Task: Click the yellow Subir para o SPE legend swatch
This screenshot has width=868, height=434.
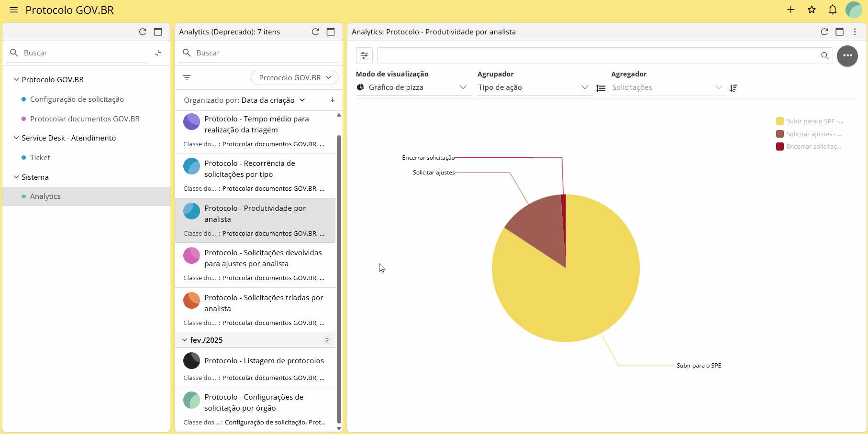Action: point(780,121)
